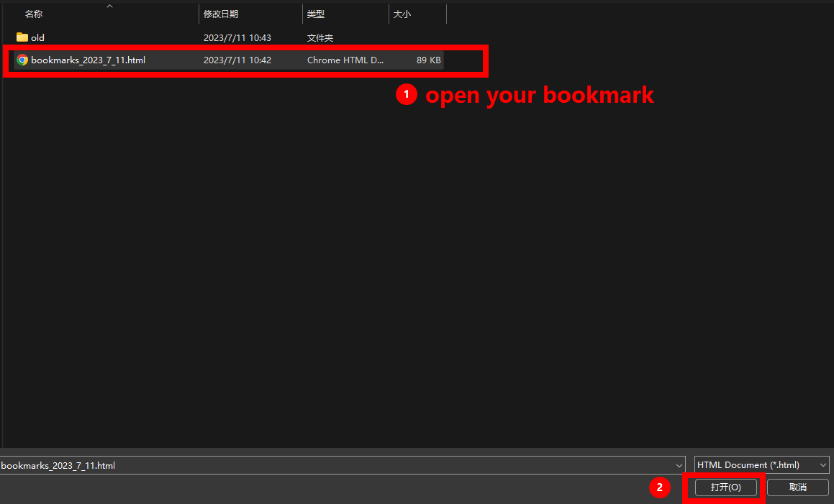Image resolution: width=834 pixels, height=504 pixels.
Task: Select the old folder name
Action: tap(37, 37)
